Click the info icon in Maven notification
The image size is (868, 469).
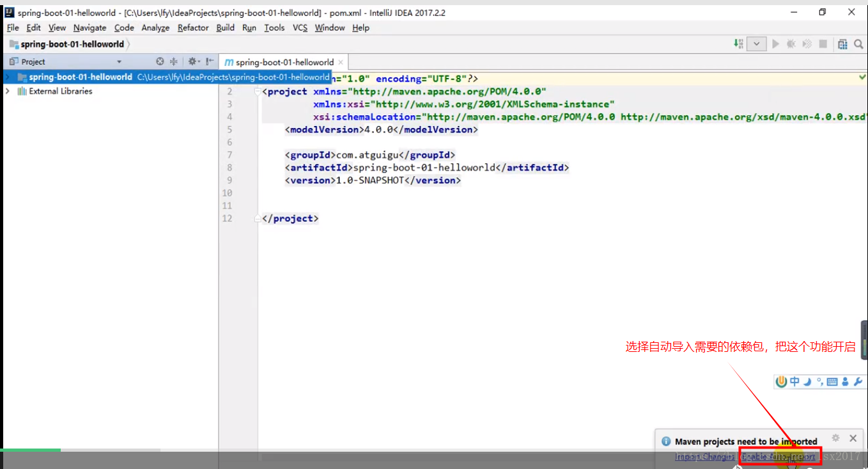666,441
